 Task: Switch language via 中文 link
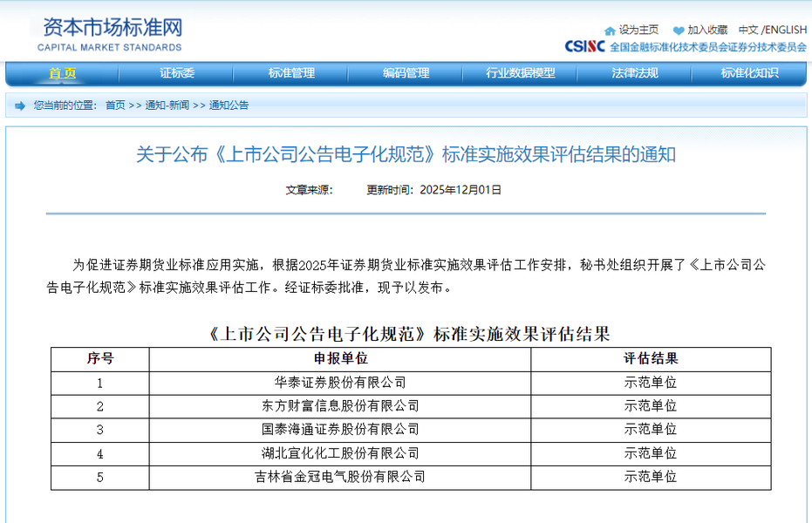[748, 30]
